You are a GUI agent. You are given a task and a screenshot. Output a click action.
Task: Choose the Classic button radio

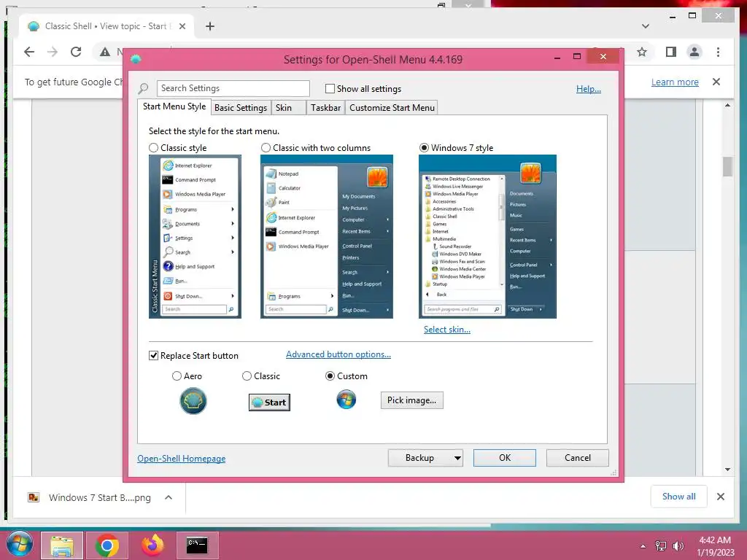tap(247, 376)
